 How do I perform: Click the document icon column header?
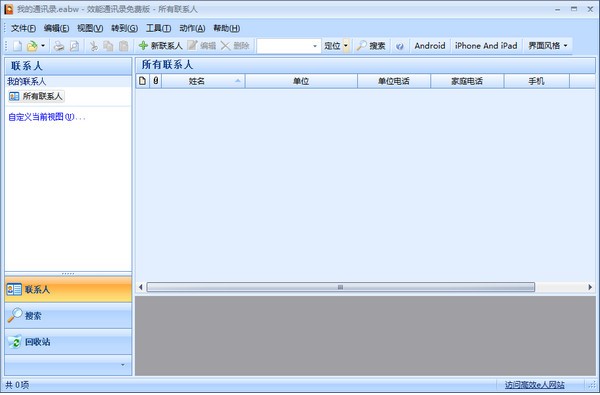[142, 81]
